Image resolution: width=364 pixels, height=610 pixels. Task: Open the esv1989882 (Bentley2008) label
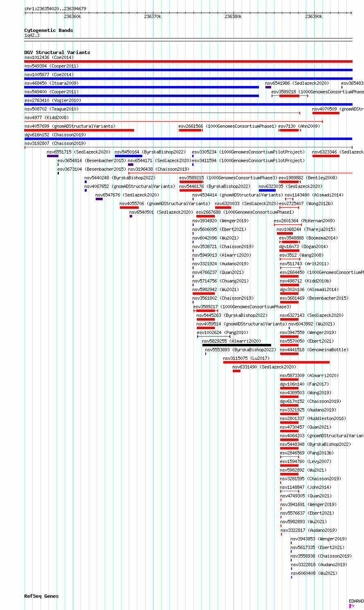pyautogui.click(x=308, y=178)
